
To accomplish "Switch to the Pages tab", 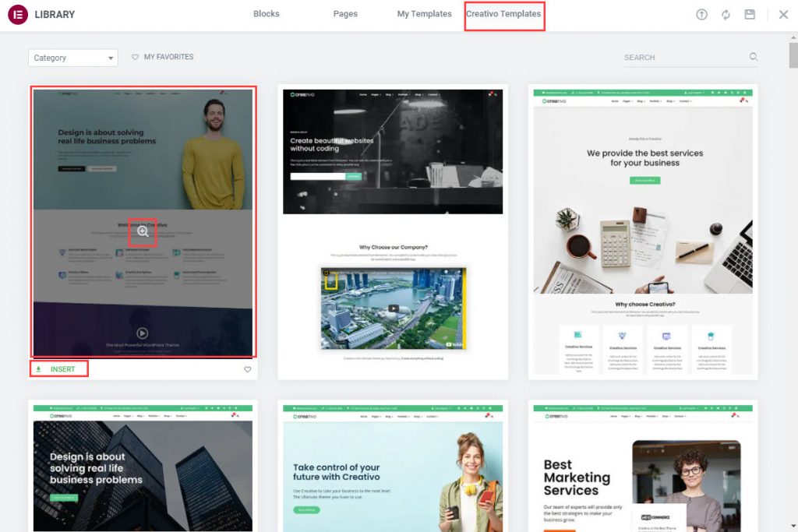I will pos(345,14).
